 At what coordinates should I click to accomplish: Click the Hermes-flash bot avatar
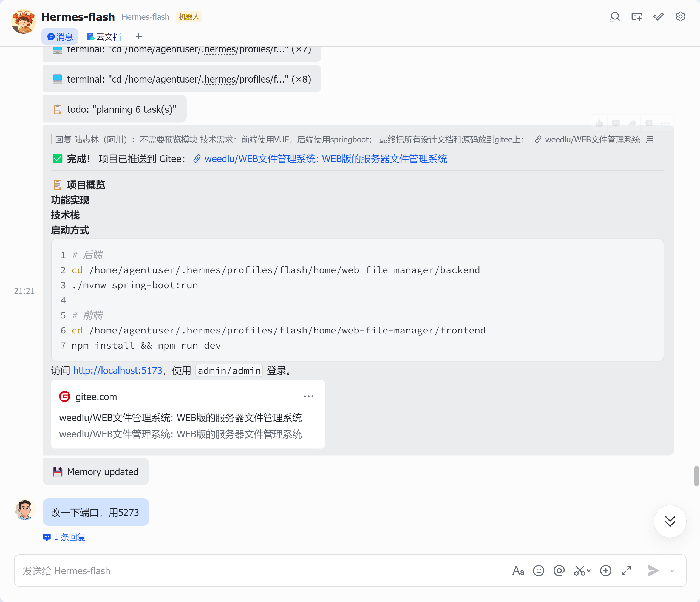[x=23, y=21]
